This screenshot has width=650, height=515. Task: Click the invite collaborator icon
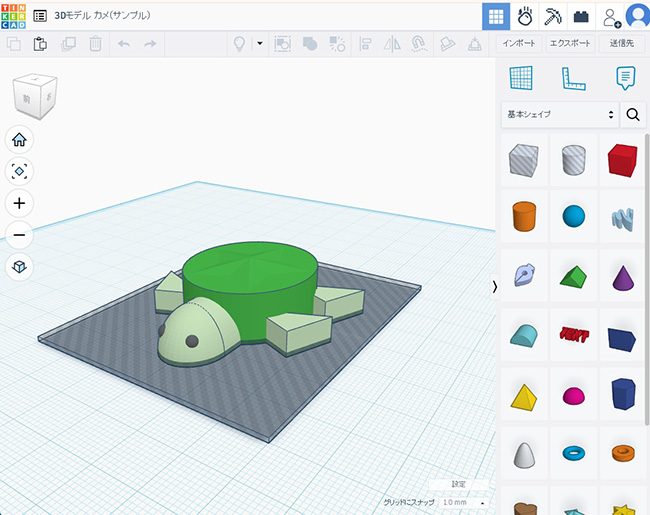(611, 17)
